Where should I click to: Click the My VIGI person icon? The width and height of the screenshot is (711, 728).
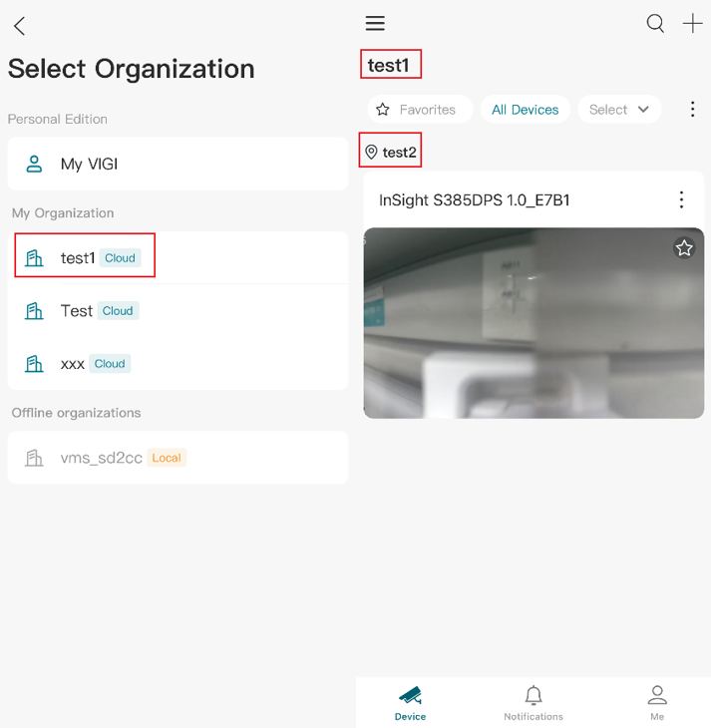(x=34, y=164)
